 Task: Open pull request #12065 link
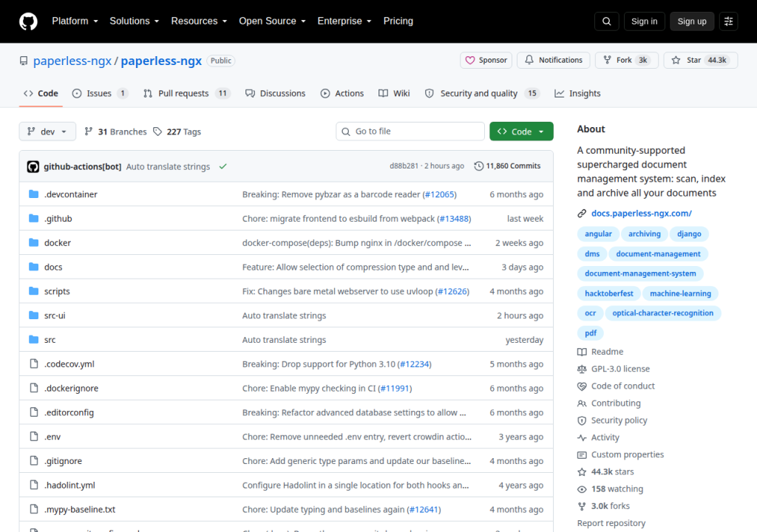pyautogui.click(x=439, y=194)
